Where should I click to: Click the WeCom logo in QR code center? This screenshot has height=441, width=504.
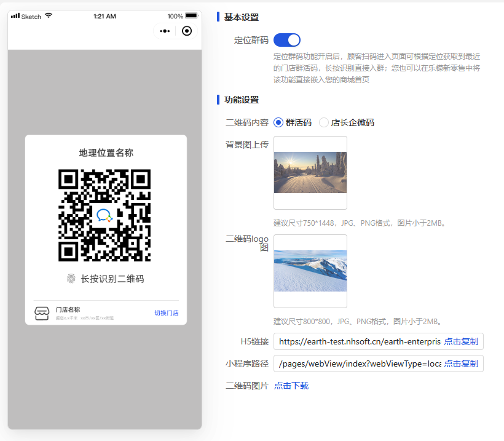pyautogui.click(x=104, y=215)
